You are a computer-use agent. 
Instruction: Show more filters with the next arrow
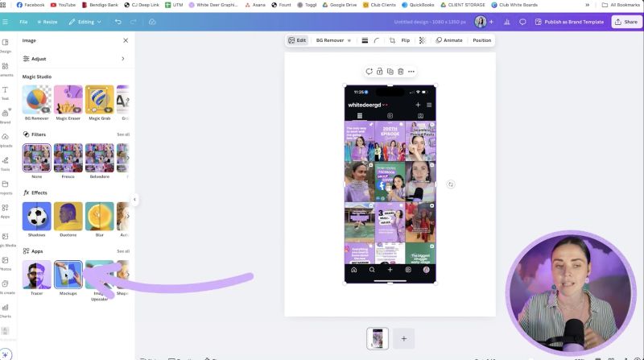click(128, 158)
